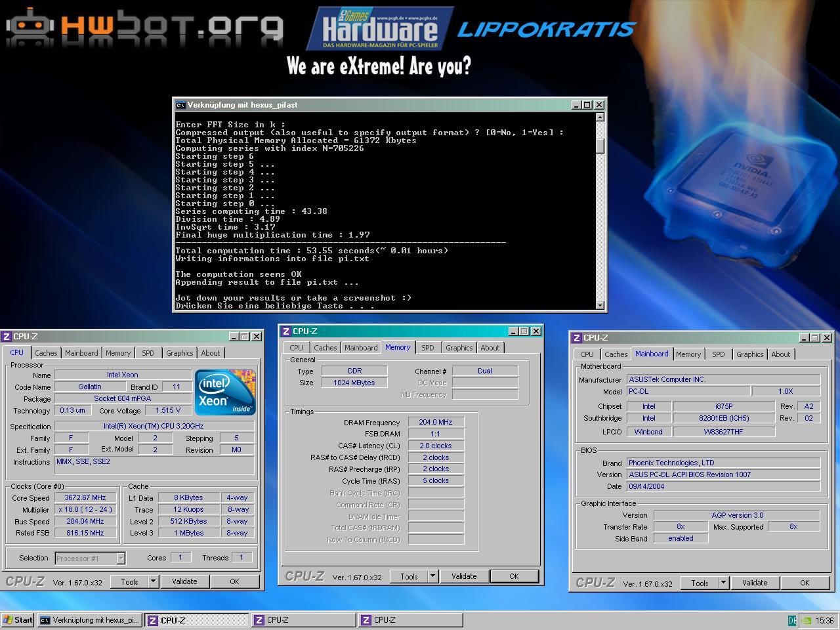Click the Manufacturer field ASUSTek Computer INC.
Screen dimensions: 840x630
tap(724, 379)
